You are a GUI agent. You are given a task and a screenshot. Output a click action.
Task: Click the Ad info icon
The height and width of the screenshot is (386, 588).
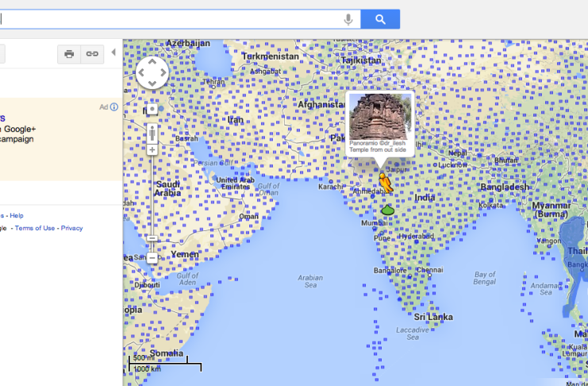click(113, 107)
